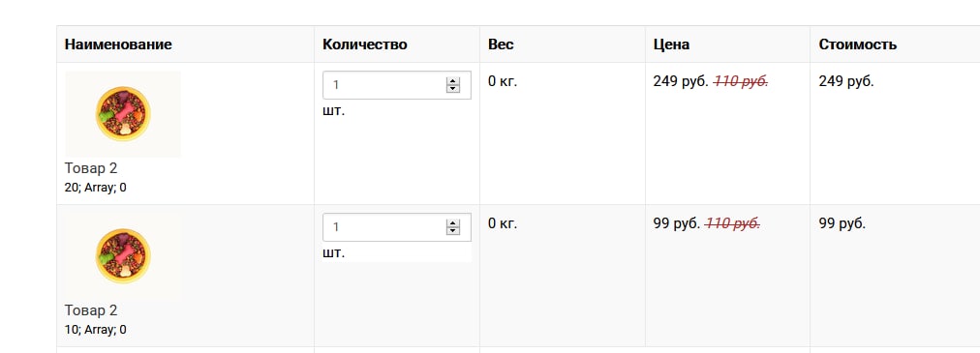Click the Цена column header
Viewport: 980px width, 353px height.
pyautogui.click(x=671, y=44)
